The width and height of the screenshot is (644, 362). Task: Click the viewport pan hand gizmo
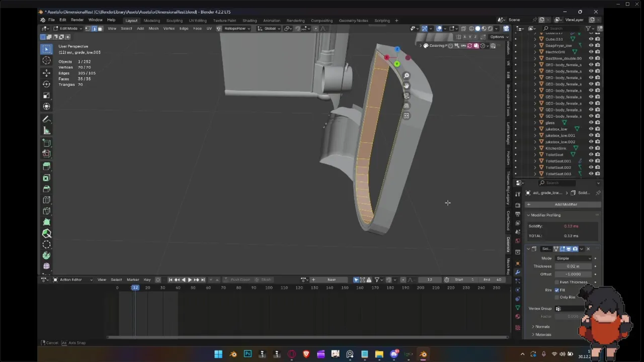coord(407,85)
